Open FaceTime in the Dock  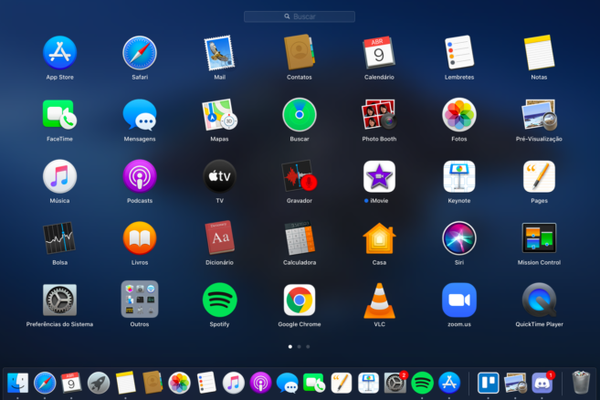pyautogui.click(x=314, y=383)
